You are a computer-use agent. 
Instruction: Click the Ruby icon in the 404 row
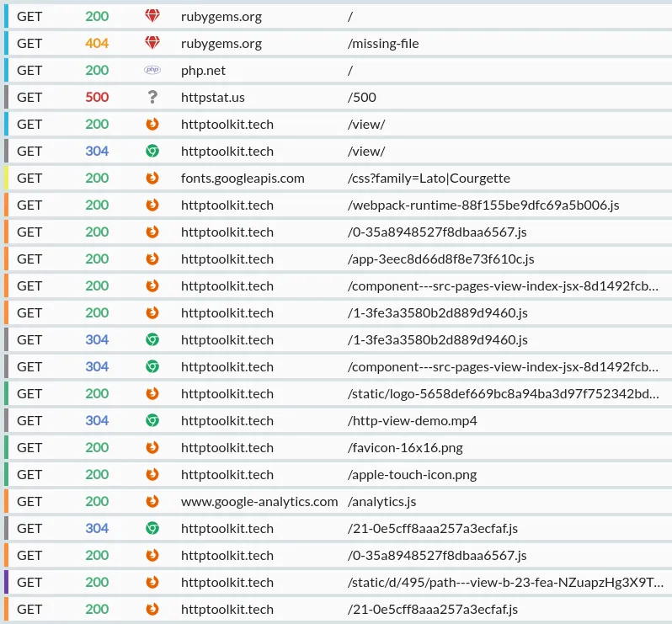(152, 43)
